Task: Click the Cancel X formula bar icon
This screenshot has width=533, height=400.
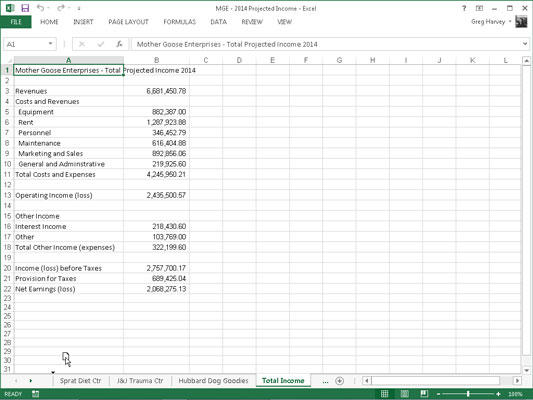Action: point(82,44)
